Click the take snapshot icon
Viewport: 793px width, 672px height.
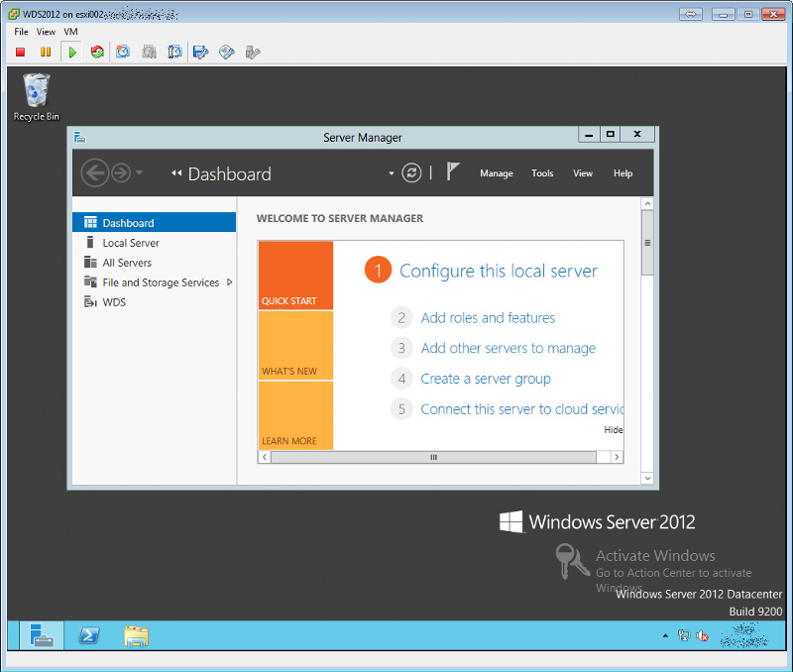[x=123, y=53]
